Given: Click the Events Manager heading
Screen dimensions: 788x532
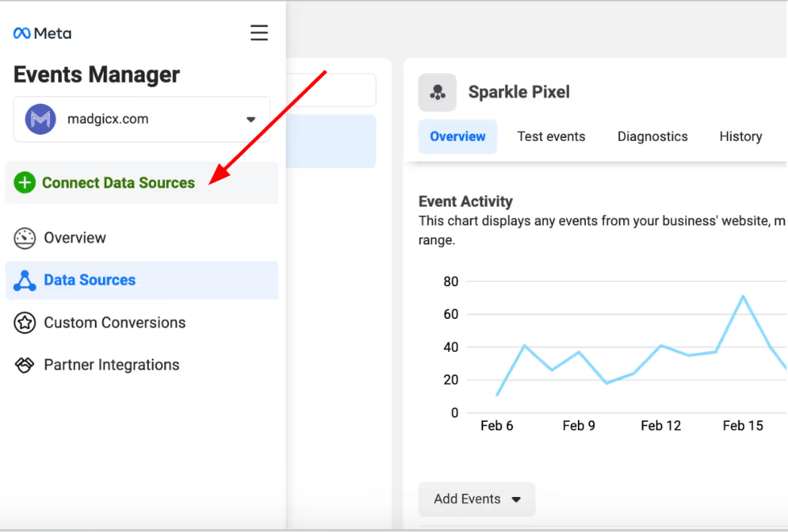Looking at the screenshot, I should coord(96,75).
